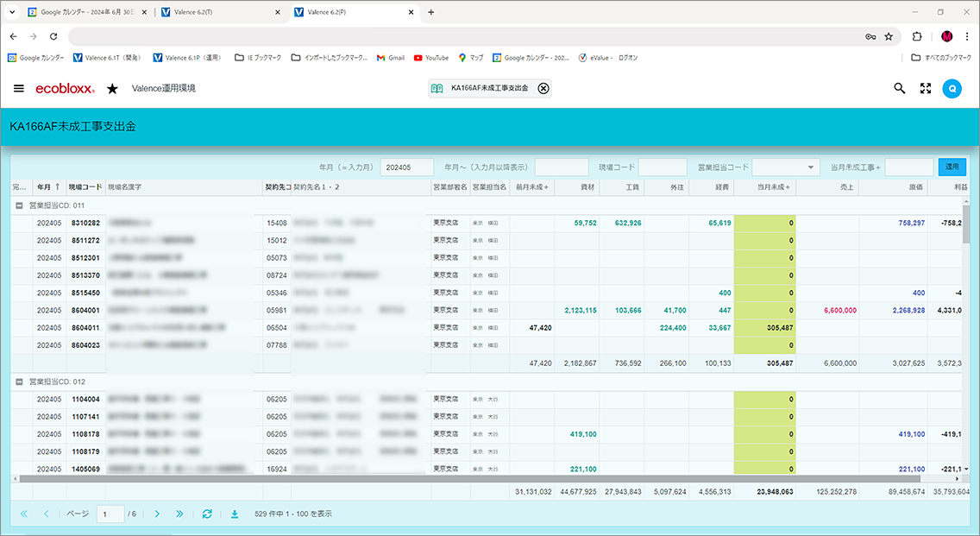Go to previous page arrow
Viewport: 980px width, 536px height.
tap(47, 514)
